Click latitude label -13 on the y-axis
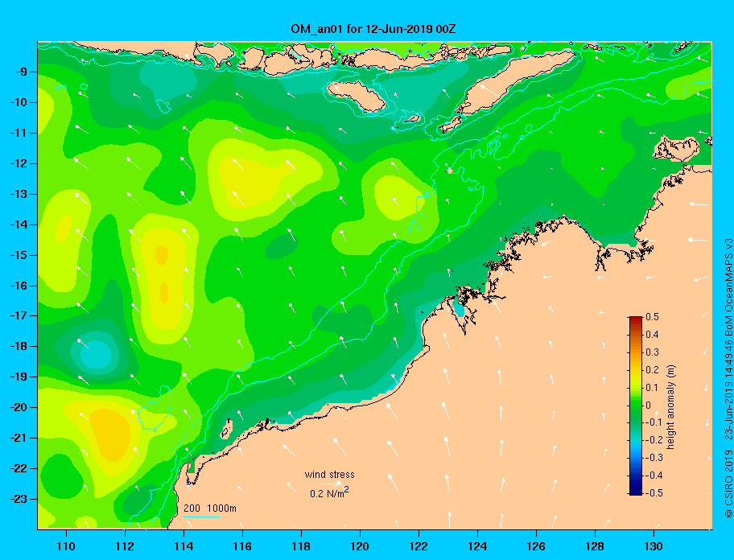734x560 pixels. click(x=20, y=194)
